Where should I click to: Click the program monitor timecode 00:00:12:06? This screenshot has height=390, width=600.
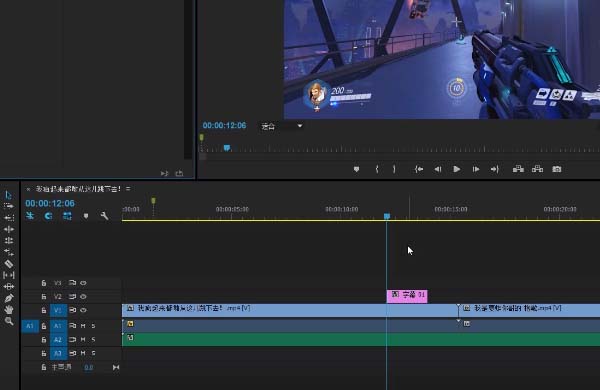click(x=225, y=126)
